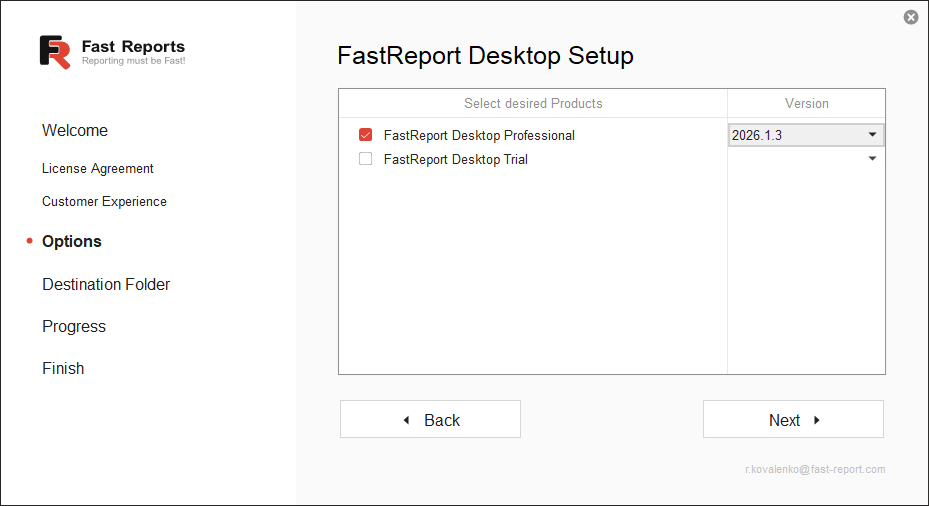Click the red bullet beside Options
This screenshot has height=506, width=929.
(30, 241)
